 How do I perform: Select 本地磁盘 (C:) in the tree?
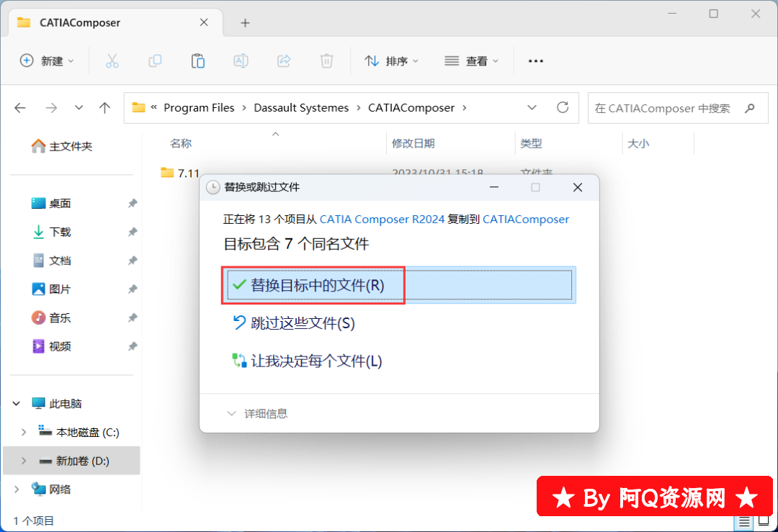79,433
